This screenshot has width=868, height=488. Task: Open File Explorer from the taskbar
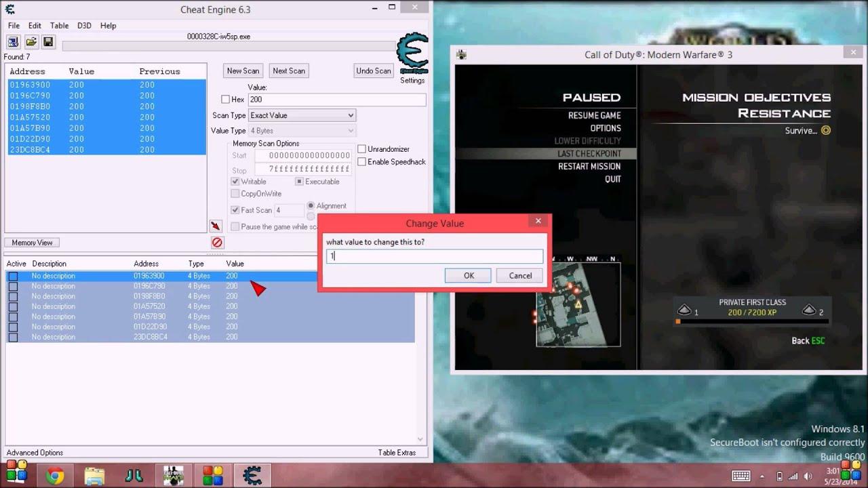94,476
